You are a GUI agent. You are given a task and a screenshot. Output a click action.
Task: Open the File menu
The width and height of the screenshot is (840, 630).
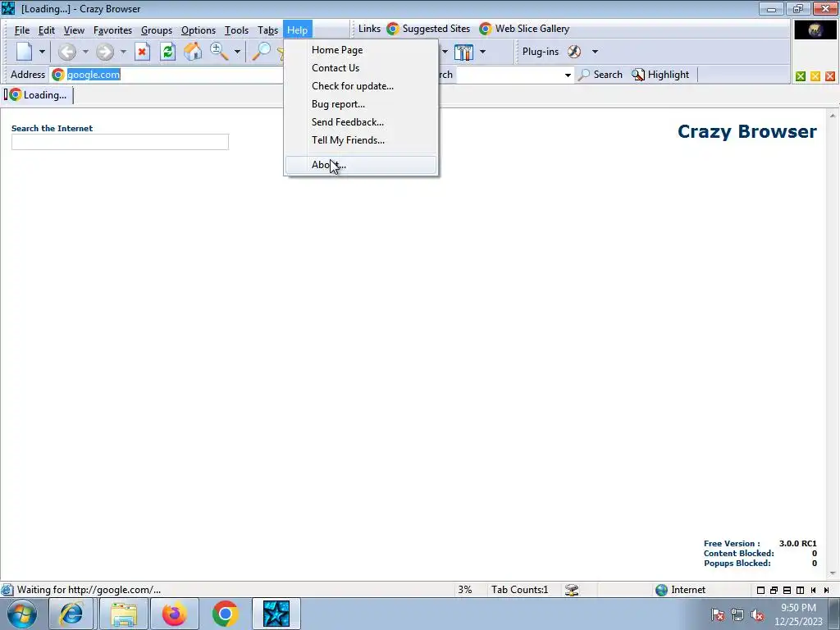point(22,30)
